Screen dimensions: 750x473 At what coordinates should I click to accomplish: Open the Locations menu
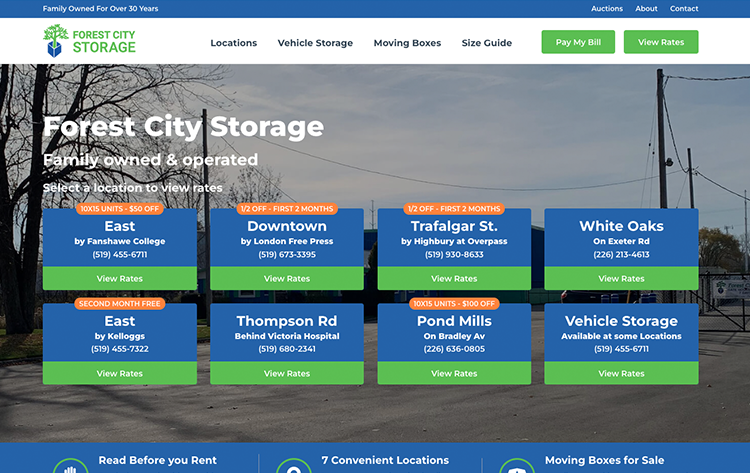tap(233, 43)
